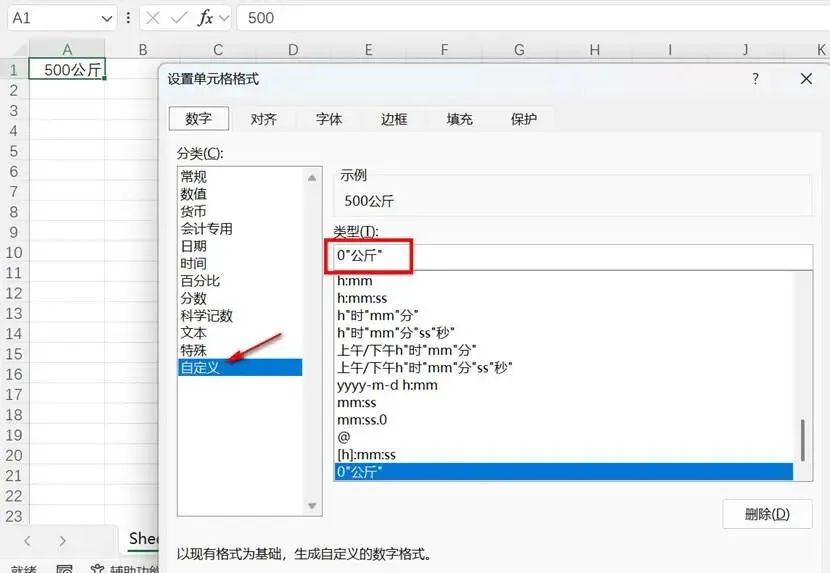Select cell A1 containing 500公斤
Screen dimensions: 830x573
pyautogui.click(x=67, y=69)
